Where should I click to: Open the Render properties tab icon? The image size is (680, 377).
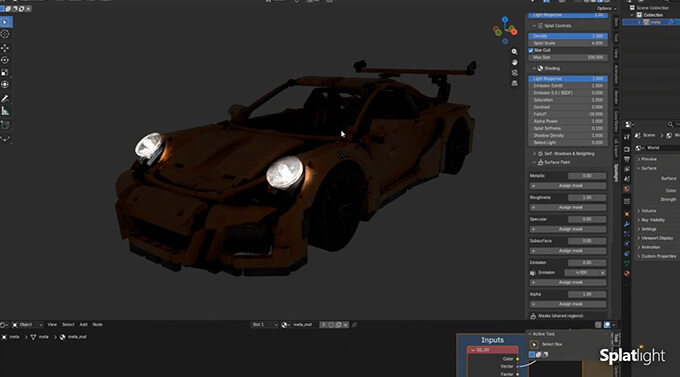pos(627,149)
